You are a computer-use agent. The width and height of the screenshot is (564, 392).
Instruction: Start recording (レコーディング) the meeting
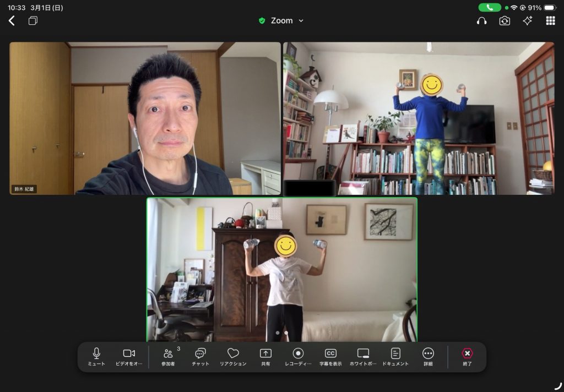(298, 356)
